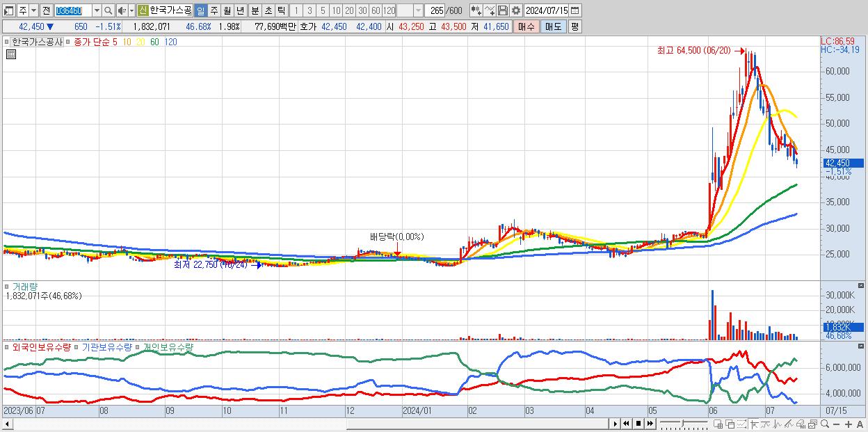Viewport: 868px width, 432px height.
Task: Select the 5 interval button in toolbar
Action: [x=323, y=10]
